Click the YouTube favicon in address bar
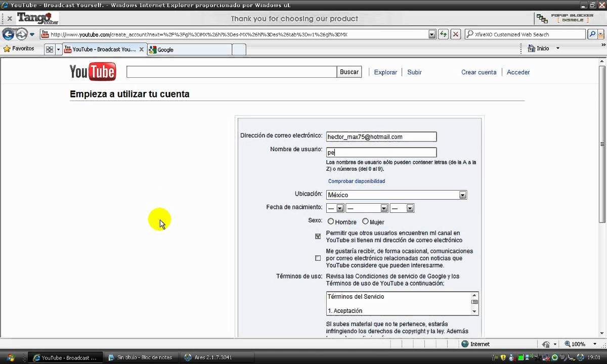 point(45,34)
